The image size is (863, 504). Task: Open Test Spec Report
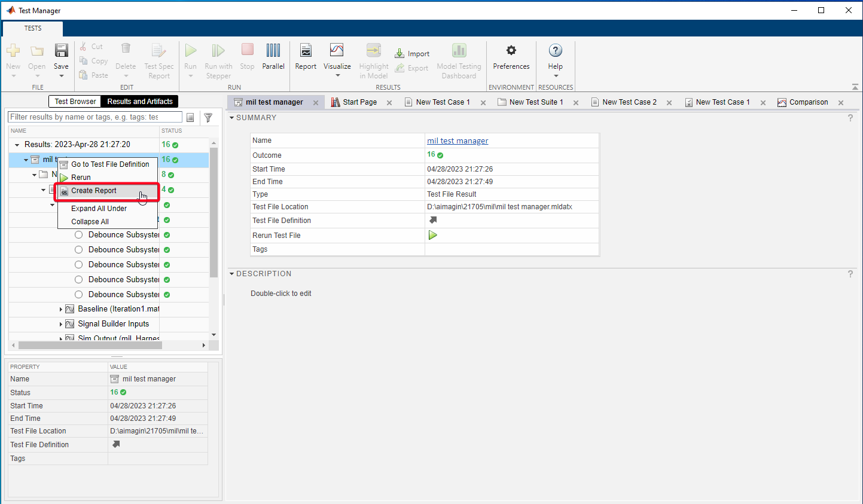point(158,61)
